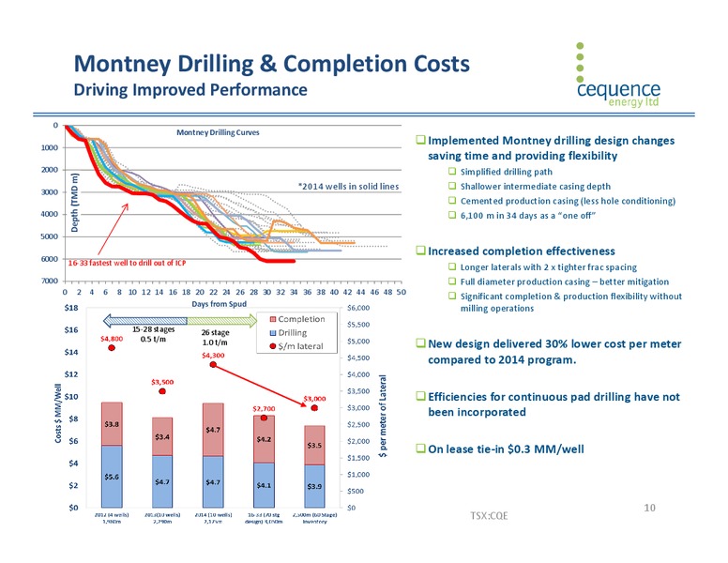
Task: Click the blue hatched left-pointing arrow
Action: [144, 321]
